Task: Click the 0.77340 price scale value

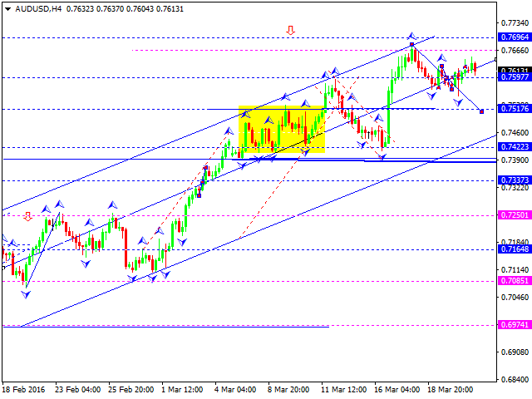Action: (515, 23)
